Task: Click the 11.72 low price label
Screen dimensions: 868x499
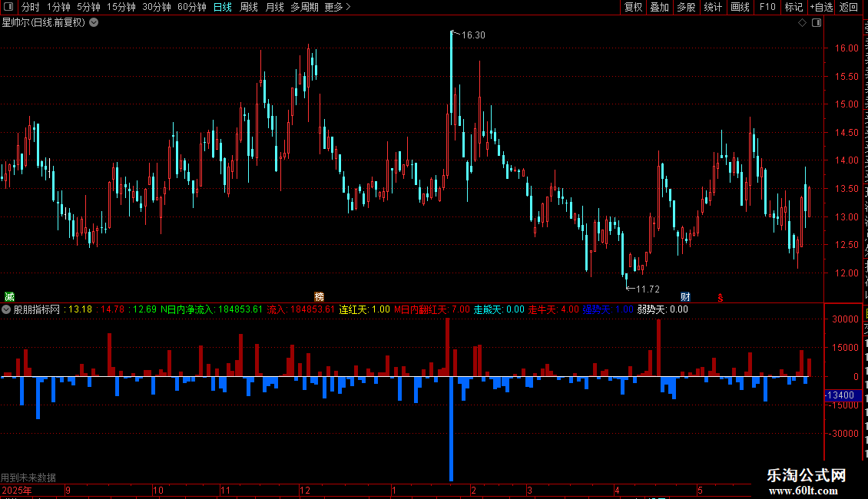Action: pyautogui.click(x=648, y=289)
